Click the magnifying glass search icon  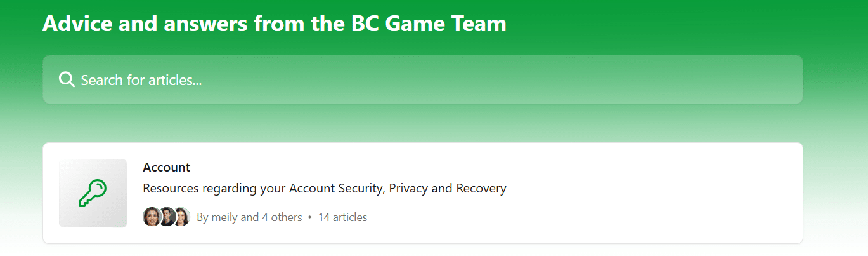pos(67,79)
